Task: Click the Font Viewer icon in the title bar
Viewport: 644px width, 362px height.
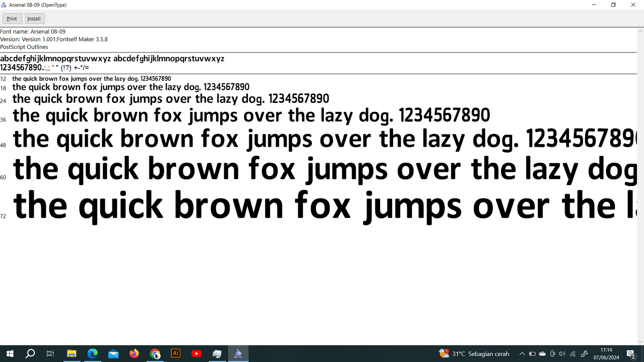Action: 4,5
